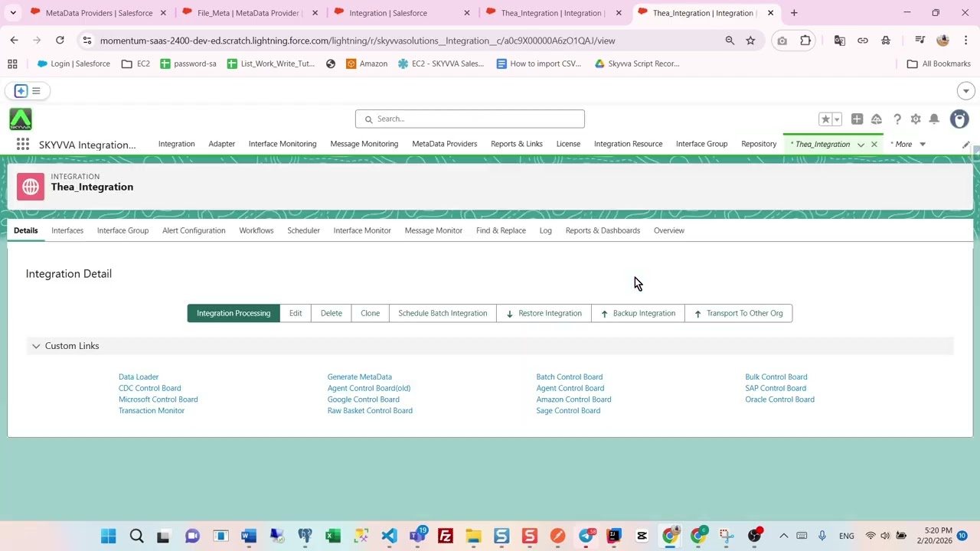Image resolution: width=980 pixels, height=551 pixels.
Task: Click the Einstein sparkle icon at top left
Action: 21,91
